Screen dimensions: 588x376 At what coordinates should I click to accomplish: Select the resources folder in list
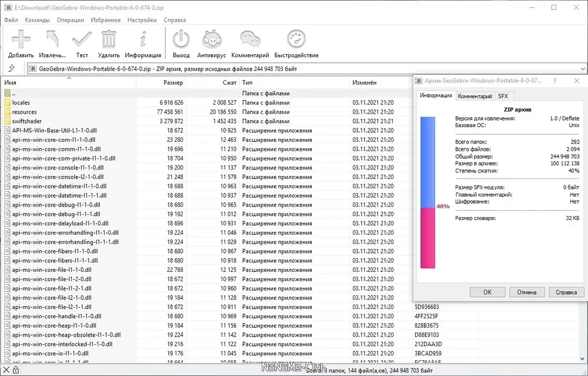24,112
